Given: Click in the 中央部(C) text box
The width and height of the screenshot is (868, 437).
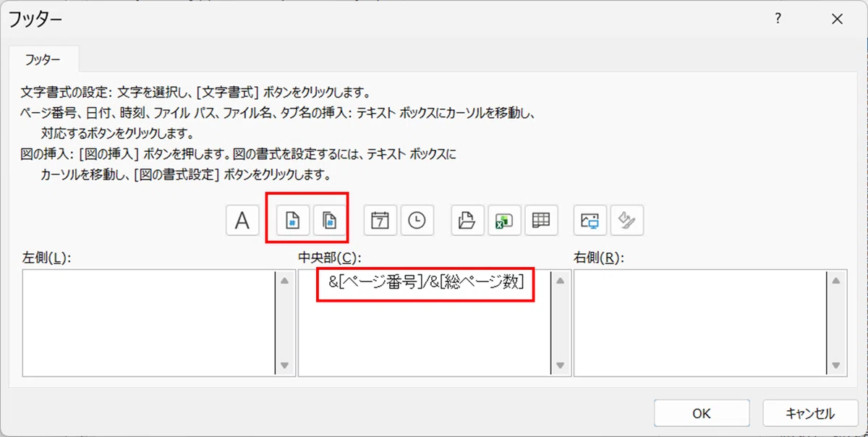Looking at the screenshot, I should [425, 323].
